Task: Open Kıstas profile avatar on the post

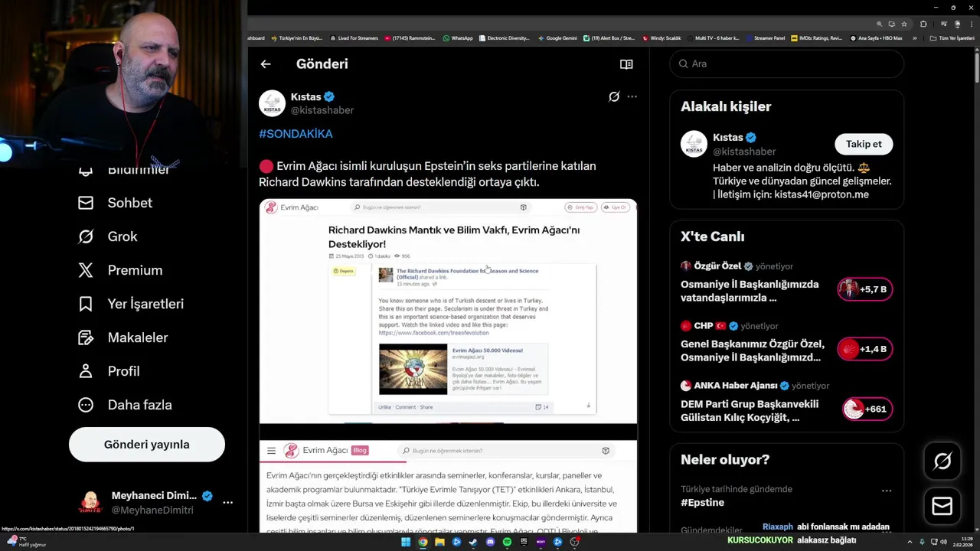Action: 272,103
